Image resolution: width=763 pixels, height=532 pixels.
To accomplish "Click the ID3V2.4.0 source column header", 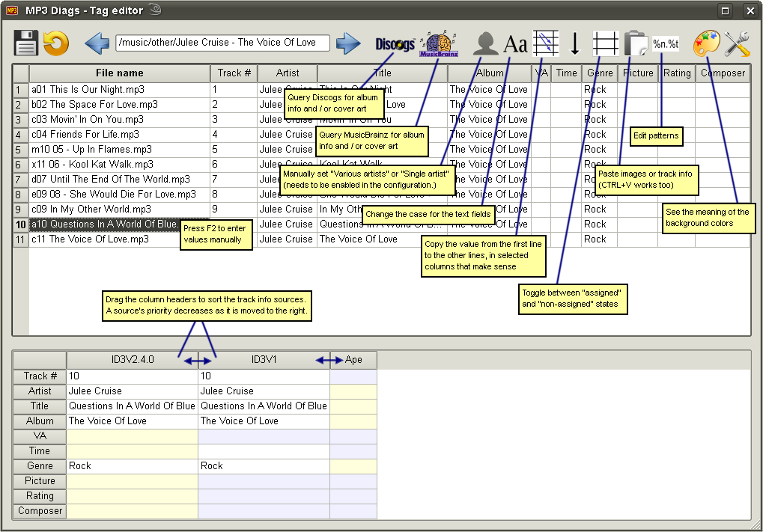I will pyautogui.click(x=132, y=360).
